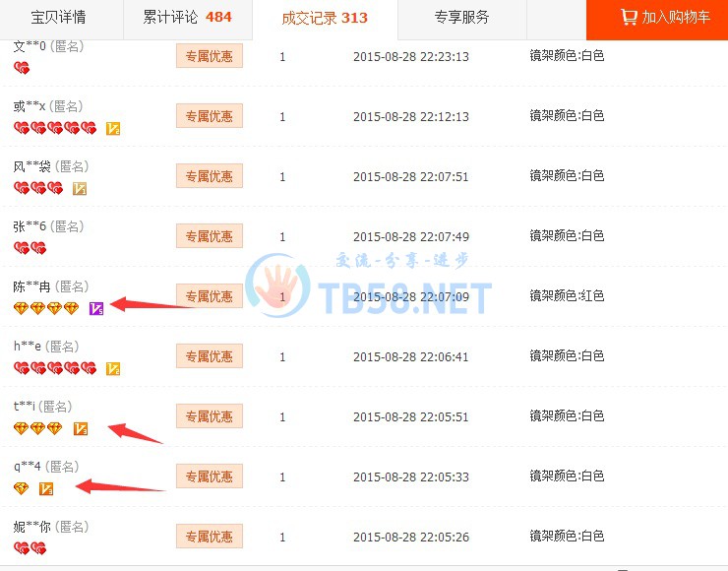Switch to 累计评论 484 tab

(188, 18)
